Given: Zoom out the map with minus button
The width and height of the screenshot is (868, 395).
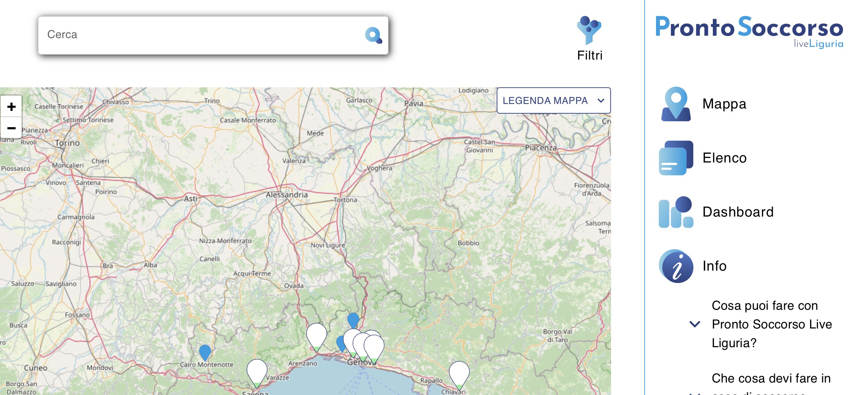Looking at the screenshot, I should pos(11,128).
